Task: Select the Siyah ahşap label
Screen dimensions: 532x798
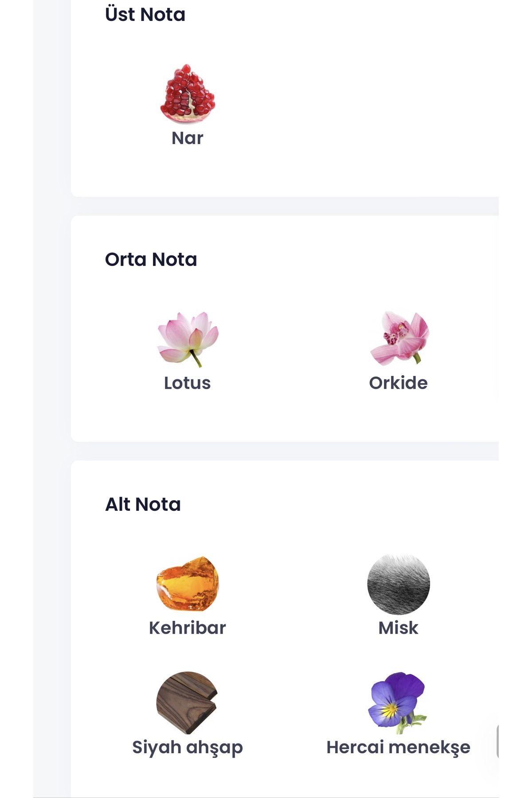Action: (x=188, y=748)
